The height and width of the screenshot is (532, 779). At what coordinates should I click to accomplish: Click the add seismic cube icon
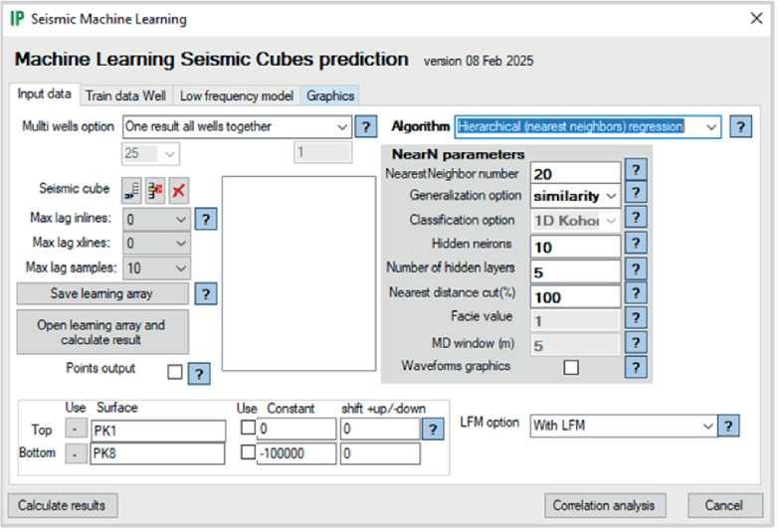[131, 190]
